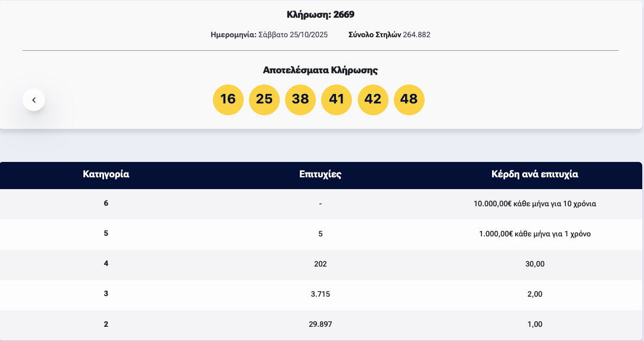This screenshot has width=644, height=341.
Task: Select the category 5 table row
Action: point(320,233)
